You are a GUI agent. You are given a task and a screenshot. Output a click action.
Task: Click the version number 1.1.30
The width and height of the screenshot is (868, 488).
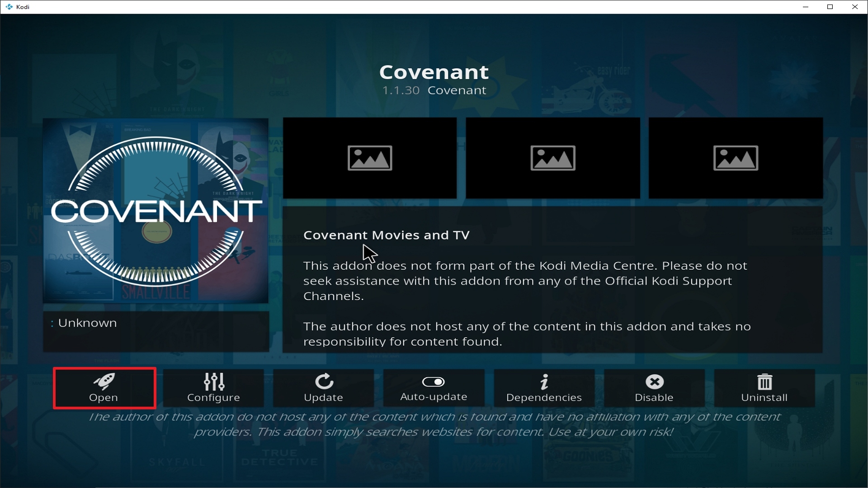pyautogui.click(x=401, y=90)
